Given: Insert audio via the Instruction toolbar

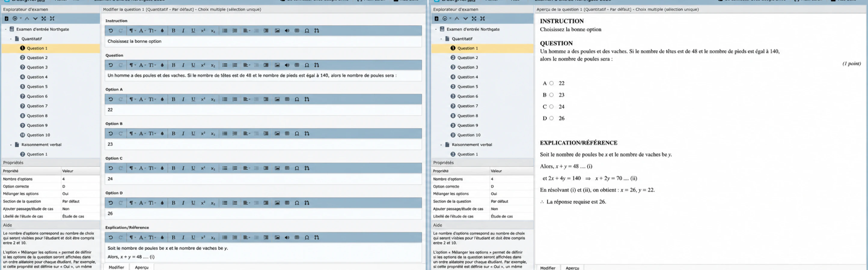Looking at the screenshot, I should pyautogui.click(x=287, y=31).
